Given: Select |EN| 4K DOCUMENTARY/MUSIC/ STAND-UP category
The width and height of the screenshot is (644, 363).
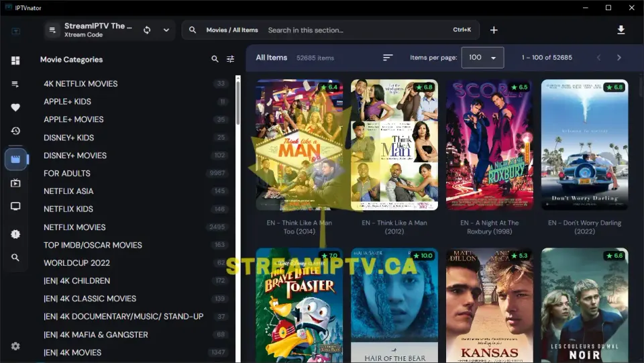Looking at the screenshot, I should pyautogui.click(x=136, y=317).
